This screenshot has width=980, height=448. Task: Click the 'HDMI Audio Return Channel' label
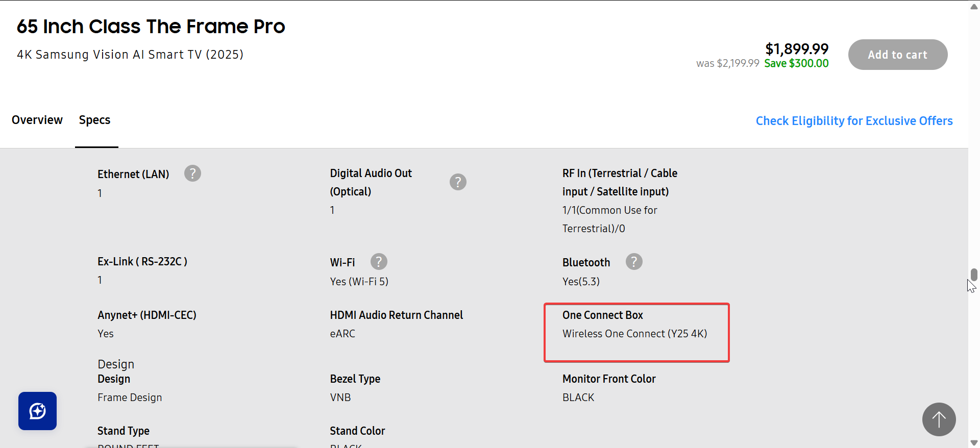coord(397,315)
